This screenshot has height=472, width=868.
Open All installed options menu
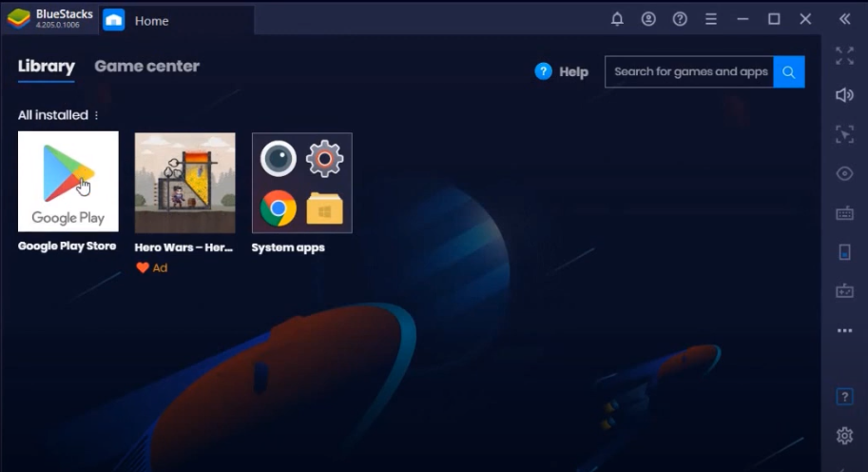click(96, 115)
